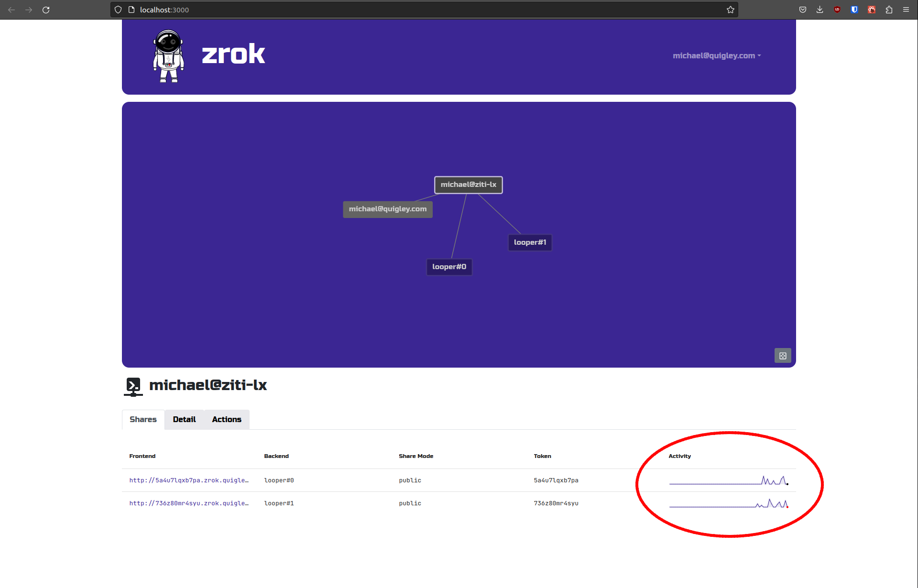Open the Firefox downloads icon
This screenshot has width=918, height=588.
[820, 10]
